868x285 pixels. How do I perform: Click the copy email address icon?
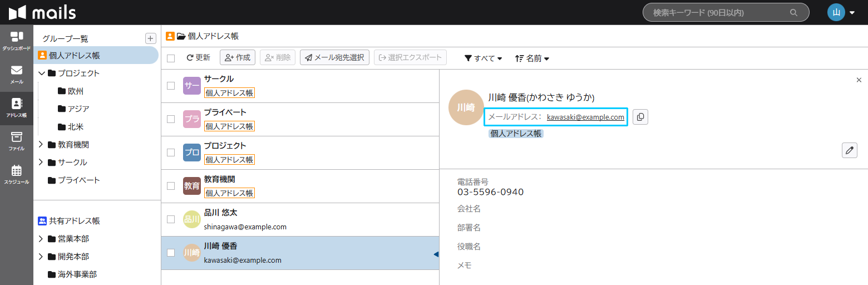point(640,117)
